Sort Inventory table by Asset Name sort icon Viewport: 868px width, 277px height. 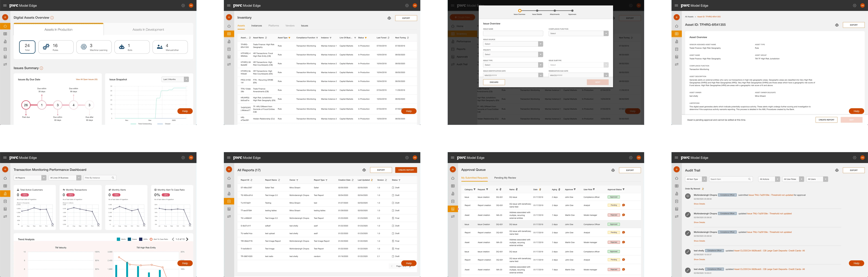(x=266, y=38)
